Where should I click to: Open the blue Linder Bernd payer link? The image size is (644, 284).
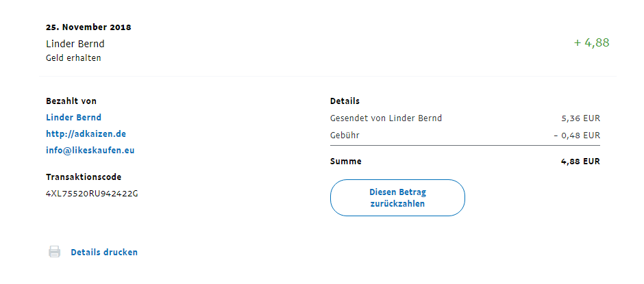point(73,118)
